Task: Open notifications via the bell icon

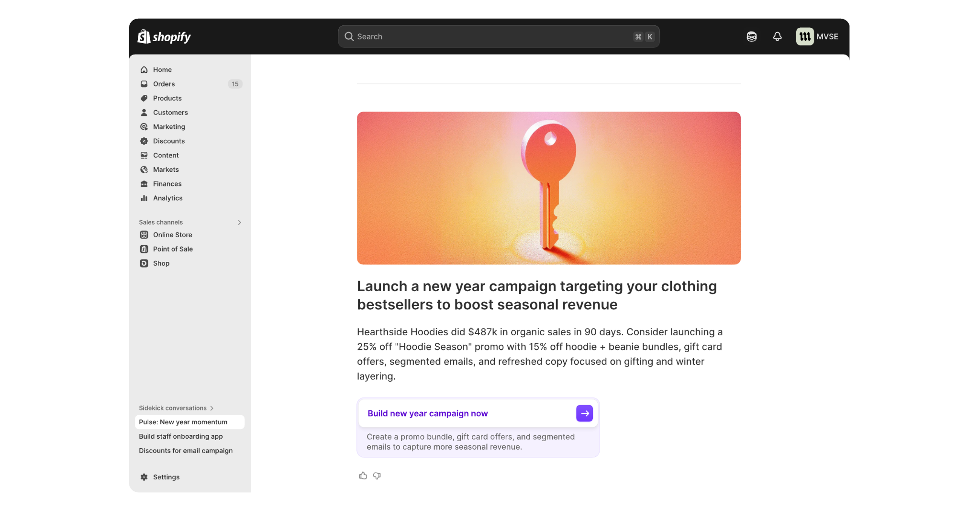Action: (x=777, y=36)
